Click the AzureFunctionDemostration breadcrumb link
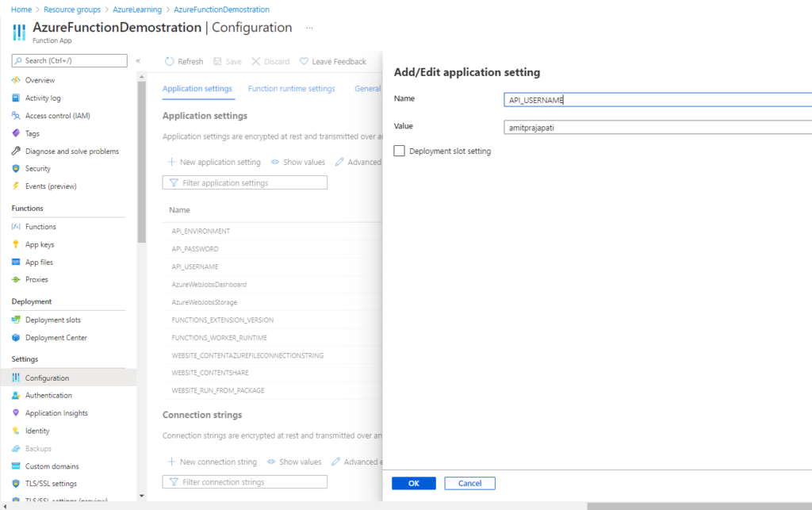 pyautogui.click(x=222, y=10)
